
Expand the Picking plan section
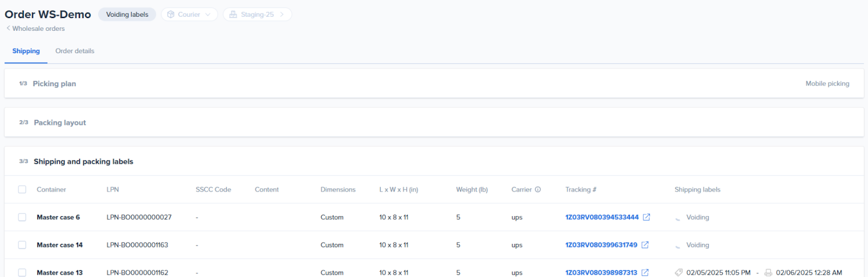click(x=54, y=83)
